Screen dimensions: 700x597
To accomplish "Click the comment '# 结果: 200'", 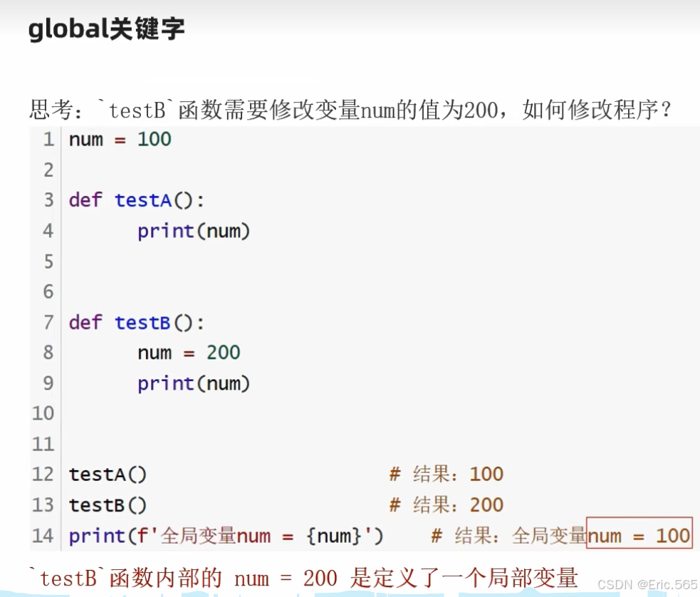I will (x=445, y=504).
